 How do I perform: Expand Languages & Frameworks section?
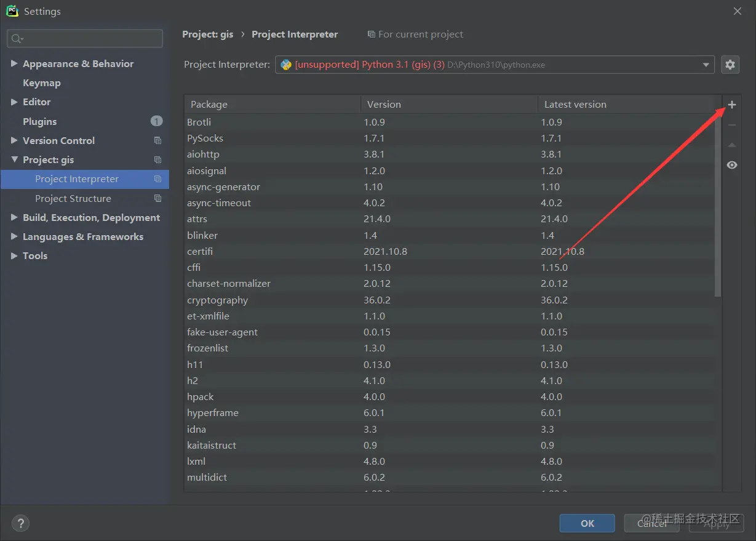[x=14, y=236]
